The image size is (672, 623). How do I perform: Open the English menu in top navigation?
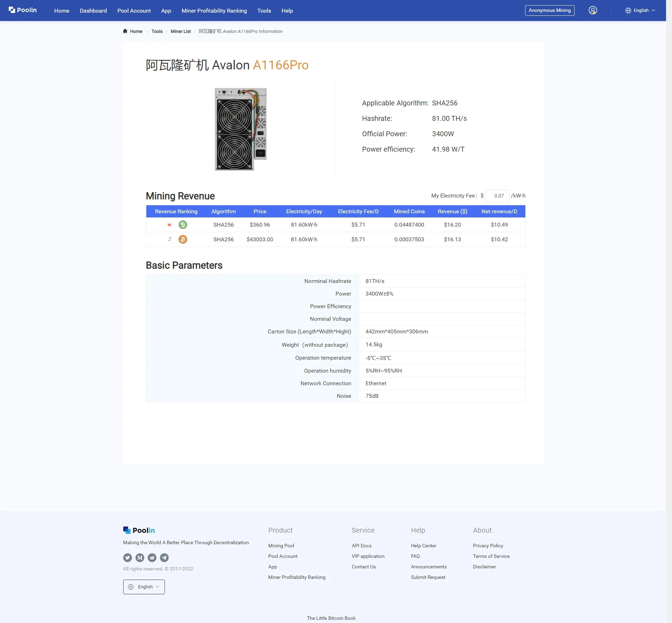(641, 11)
